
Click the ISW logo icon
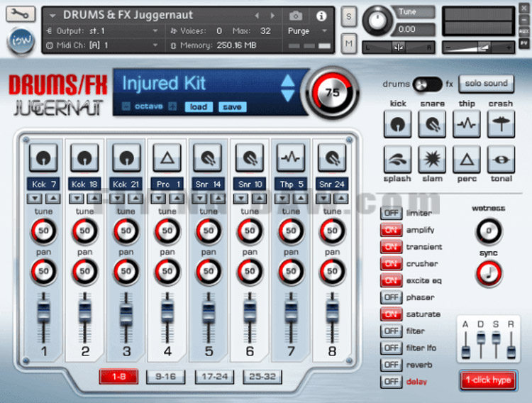[21, 40]
